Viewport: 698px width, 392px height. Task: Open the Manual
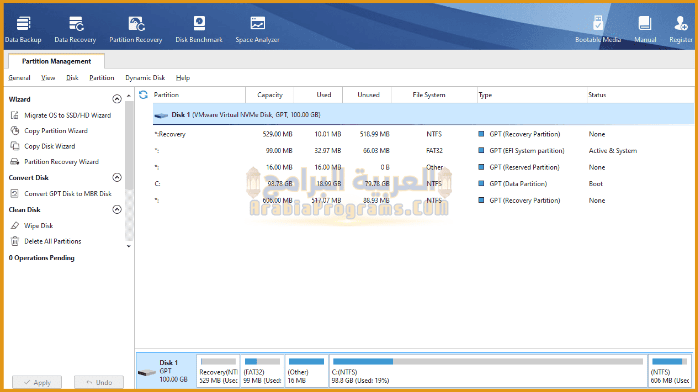645,29
